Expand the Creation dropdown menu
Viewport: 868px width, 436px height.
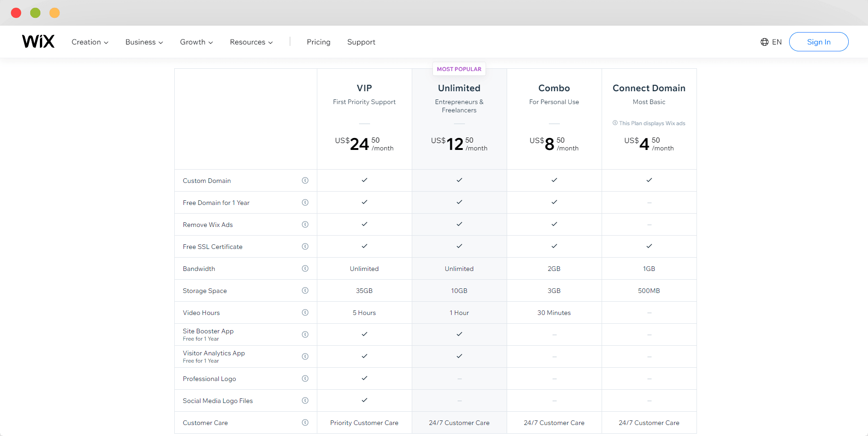pos(90,42)
